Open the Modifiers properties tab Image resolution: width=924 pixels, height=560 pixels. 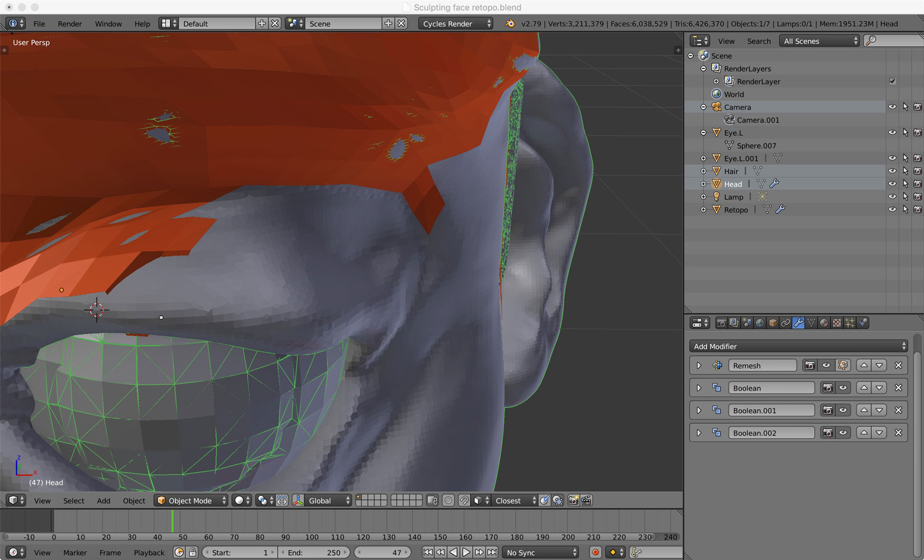point(798,323)
